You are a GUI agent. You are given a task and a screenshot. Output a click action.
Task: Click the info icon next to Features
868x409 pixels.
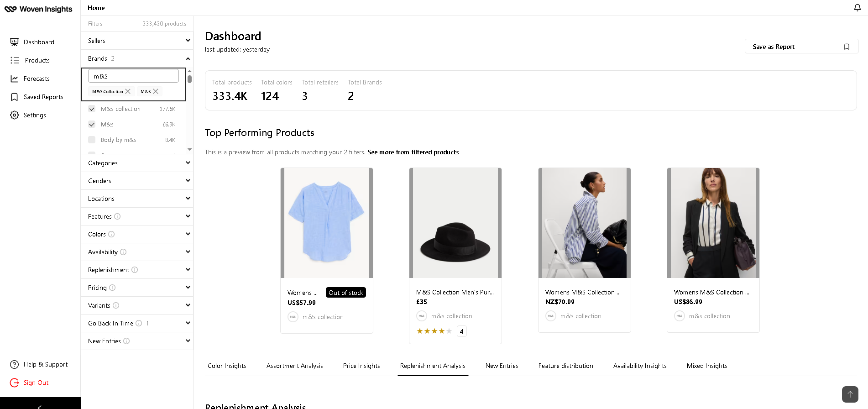(x=117, y=216)
